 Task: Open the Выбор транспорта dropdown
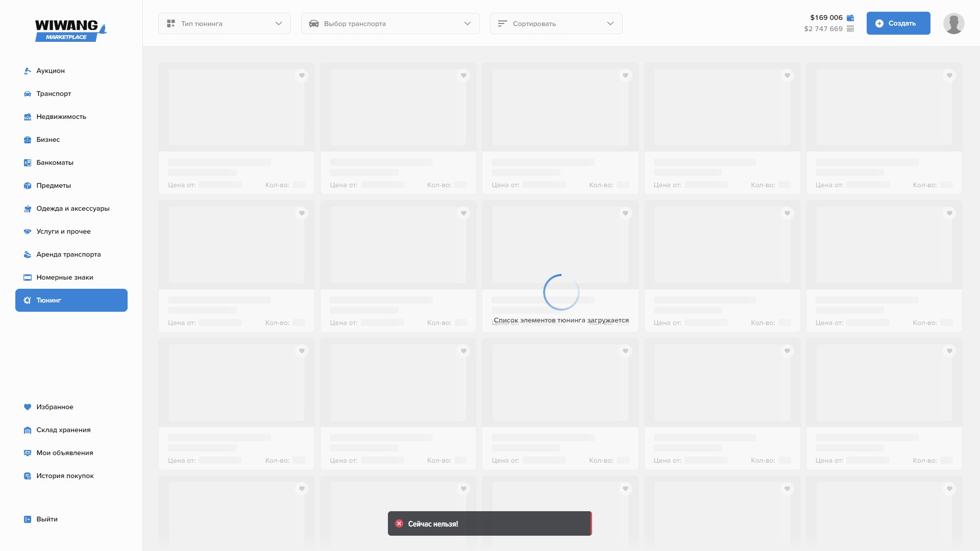390,23
